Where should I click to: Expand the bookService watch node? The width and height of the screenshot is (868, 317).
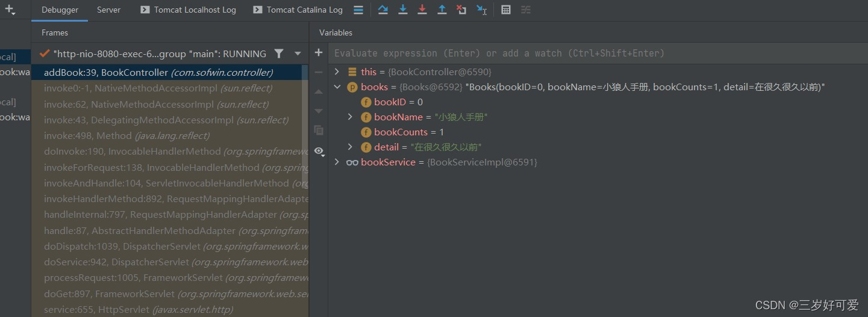337,162
